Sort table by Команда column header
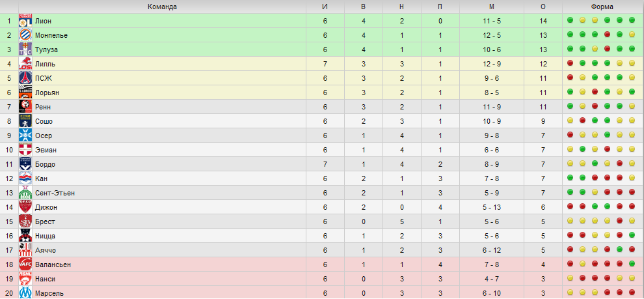644x299 pixels. (x=162, y=7)
